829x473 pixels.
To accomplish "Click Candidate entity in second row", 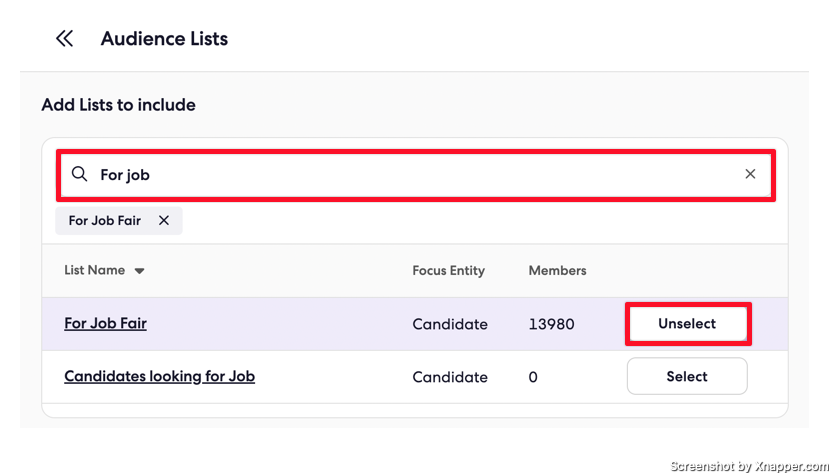I will pyautogui.click(x=450, y=377).
